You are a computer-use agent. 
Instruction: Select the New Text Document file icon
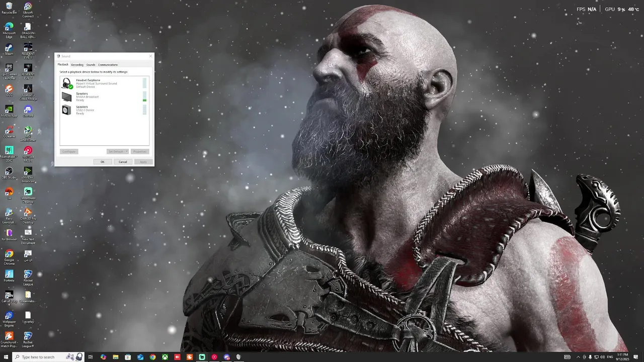tap(28, 237)
